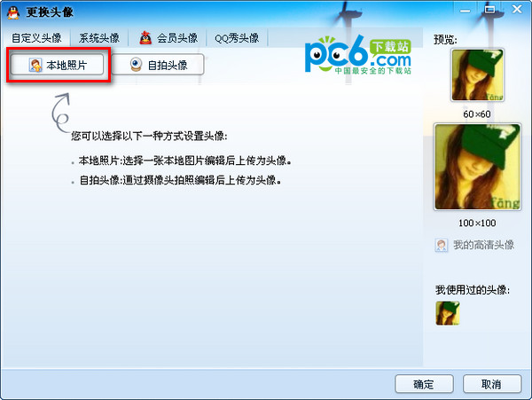Viewport: 532px width, 400px height.
Task: Click the text 您可以选择以下一种方式设置头像:
Action: point(149,136)
